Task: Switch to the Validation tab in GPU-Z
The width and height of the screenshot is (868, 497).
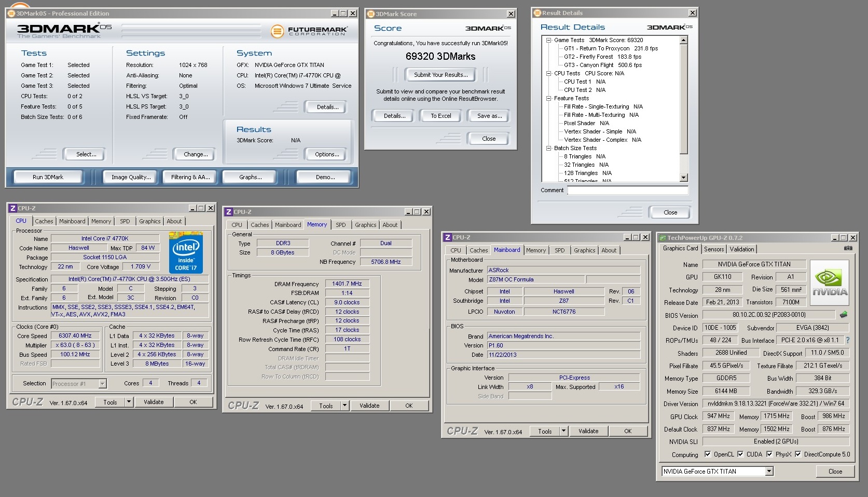Action: (x=742, y=249)
